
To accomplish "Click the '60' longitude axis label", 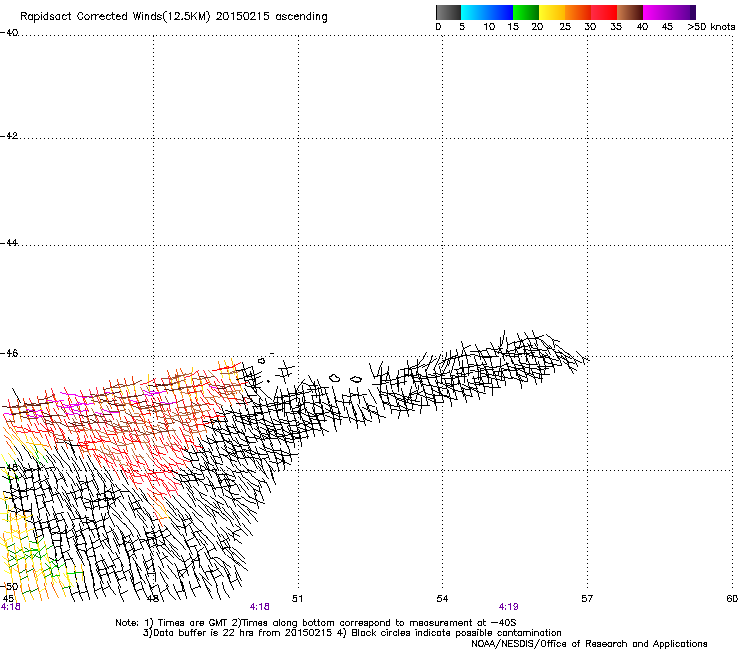I will (732, 599).
